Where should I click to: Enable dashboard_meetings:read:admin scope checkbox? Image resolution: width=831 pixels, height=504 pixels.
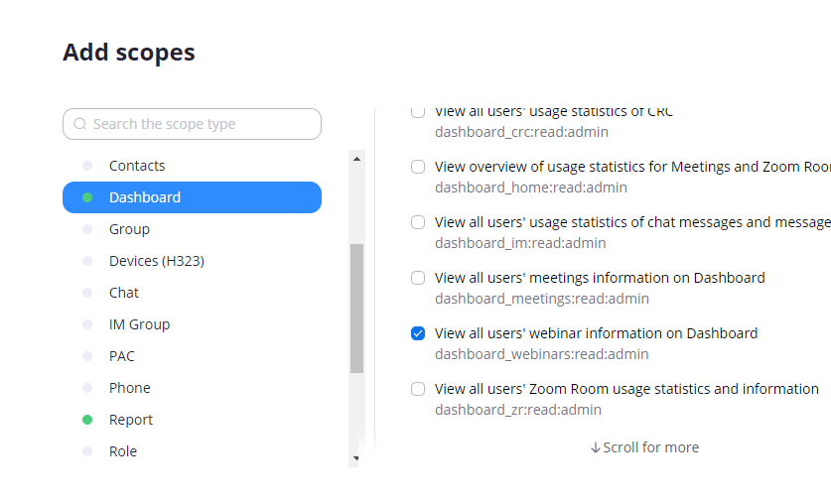tap(418, 278)
